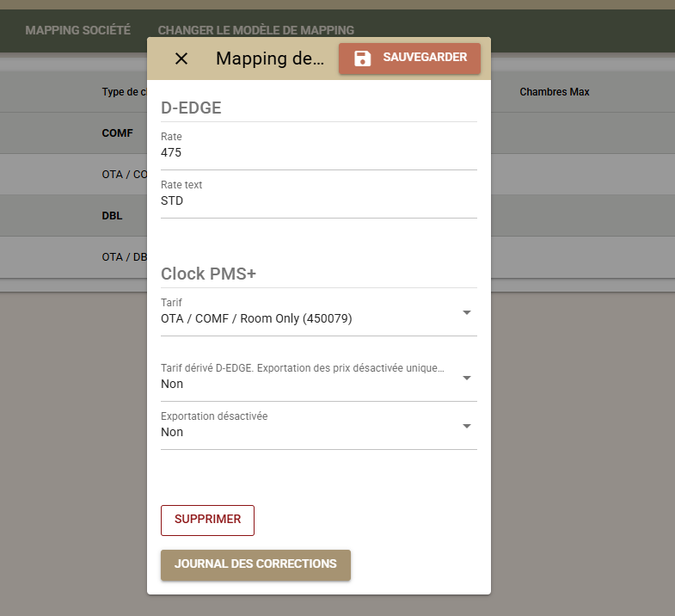Click the D-EDGE Rate field showing 475

[x=318, y=152]
